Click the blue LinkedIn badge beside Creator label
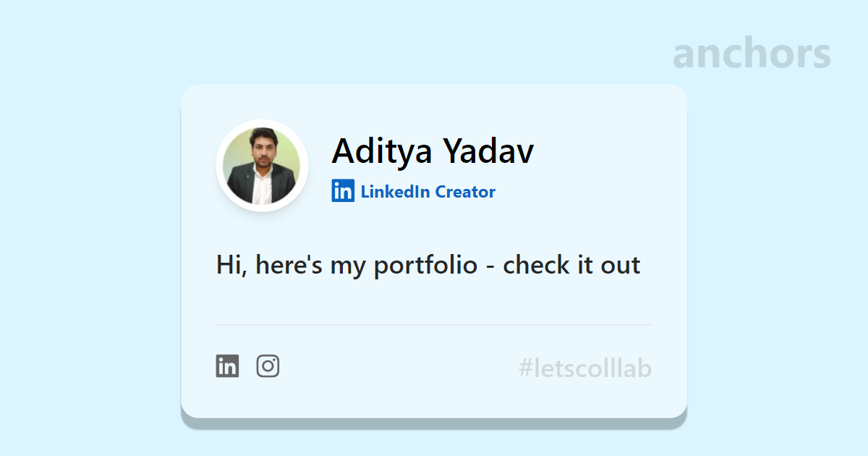868x456 pixels. pyautogui.click(x=343, y=191)
